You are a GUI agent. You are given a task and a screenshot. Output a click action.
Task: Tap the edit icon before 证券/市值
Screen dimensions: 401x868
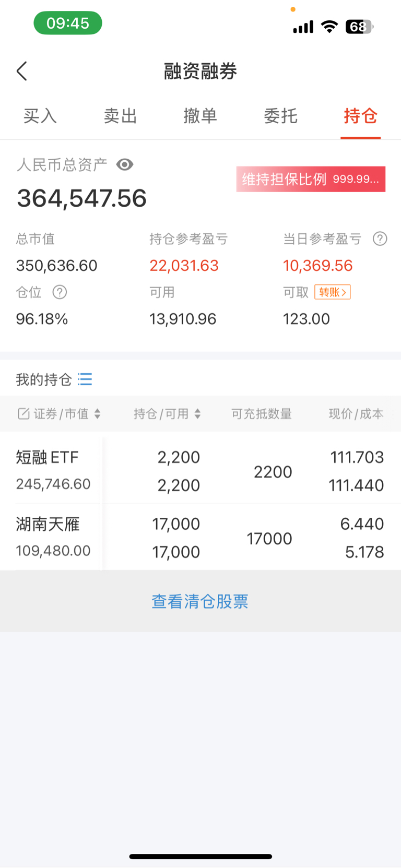point(23,414)
